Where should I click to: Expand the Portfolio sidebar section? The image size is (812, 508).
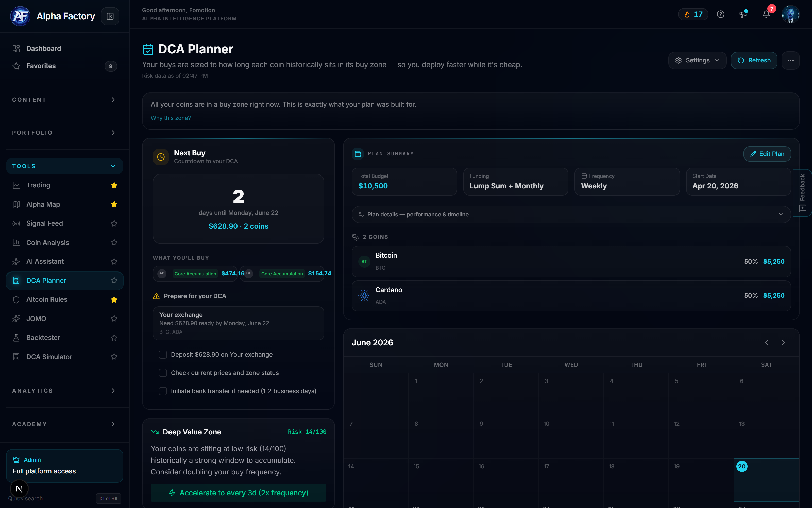tap(64, 133)
